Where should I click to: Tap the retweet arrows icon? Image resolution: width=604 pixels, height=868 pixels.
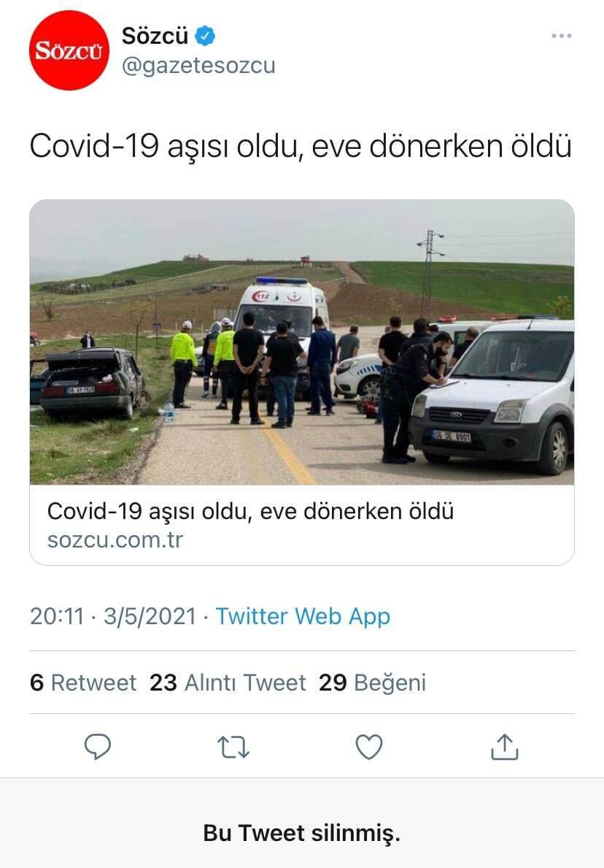[233, 747]
